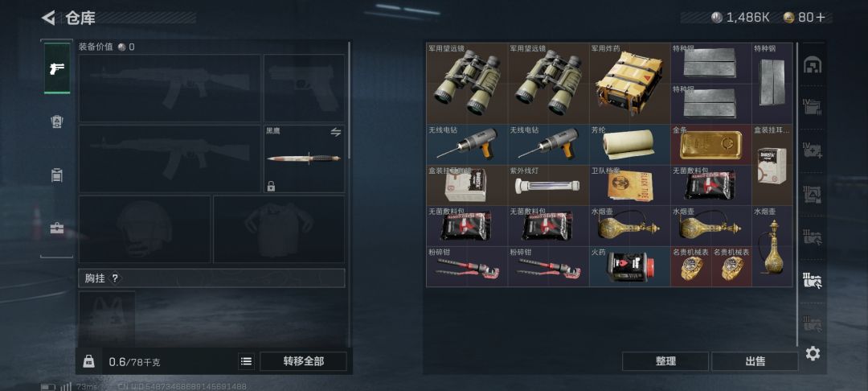Click the 转移全部 button
This screenshot has width=868, height=391.
coord(303,361)
